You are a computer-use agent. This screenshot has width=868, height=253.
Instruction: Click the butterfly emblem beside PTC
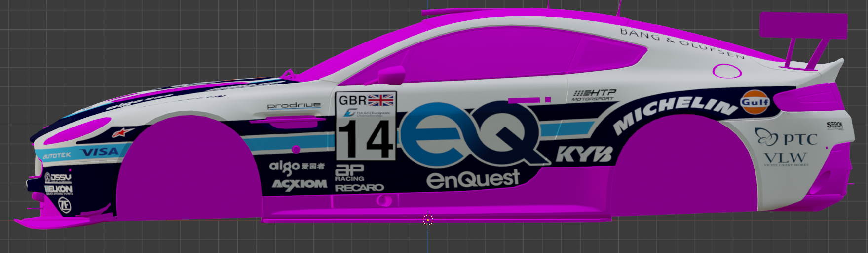766,137
